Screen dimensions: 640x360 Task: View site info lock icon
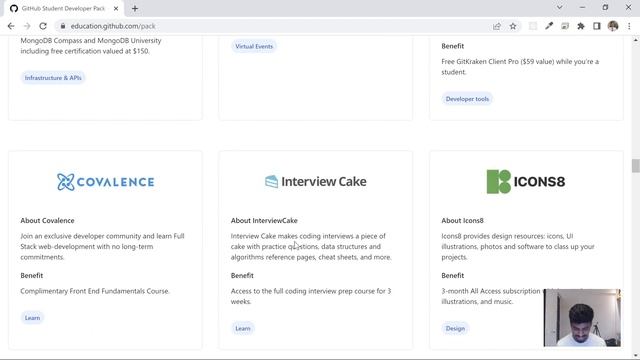pos(62,26)
